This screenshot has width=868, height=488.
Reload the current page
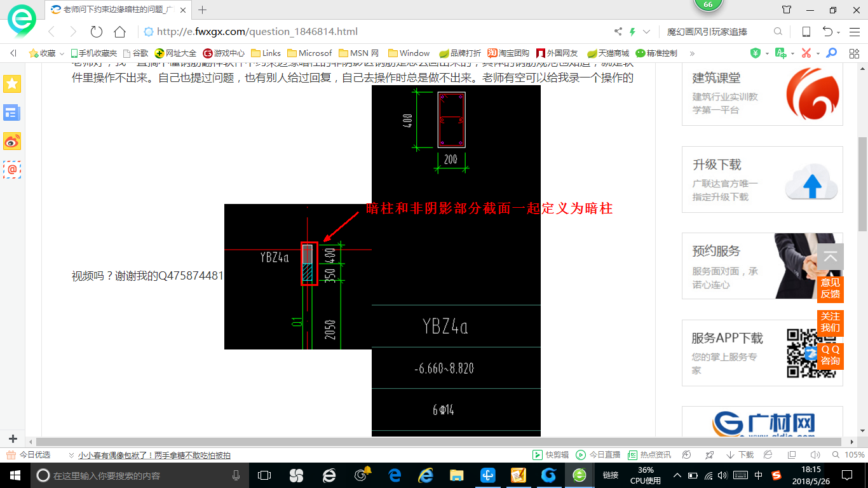(x=97, y=32)
